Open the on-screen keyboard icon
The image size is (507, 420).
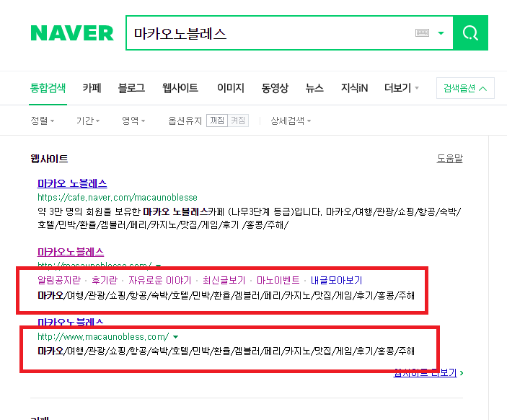point(422,33)
